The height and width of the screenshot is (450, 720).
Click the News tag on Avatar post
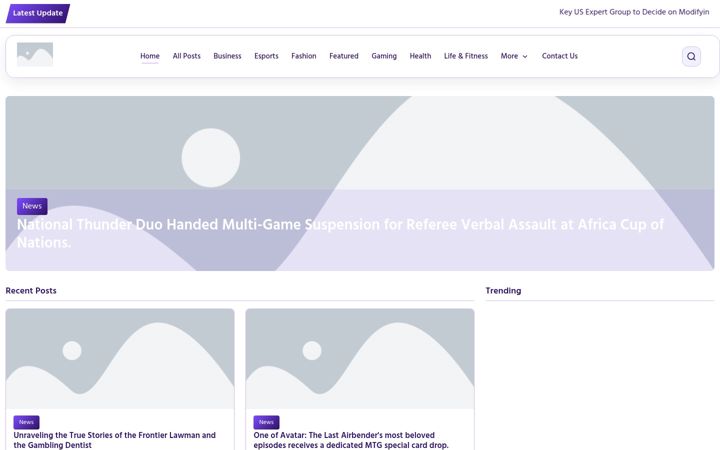point(266,422)
